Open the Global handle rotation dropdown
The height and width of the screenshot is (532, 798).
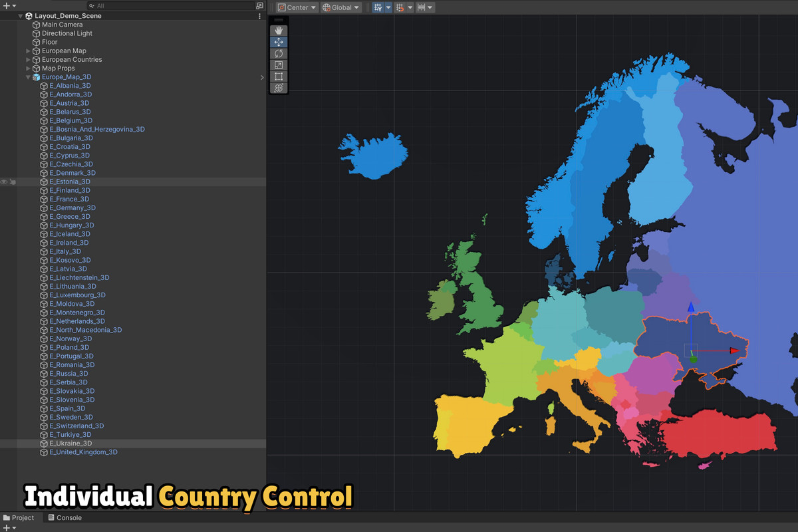pyautogui.click(x=341, y=7)
